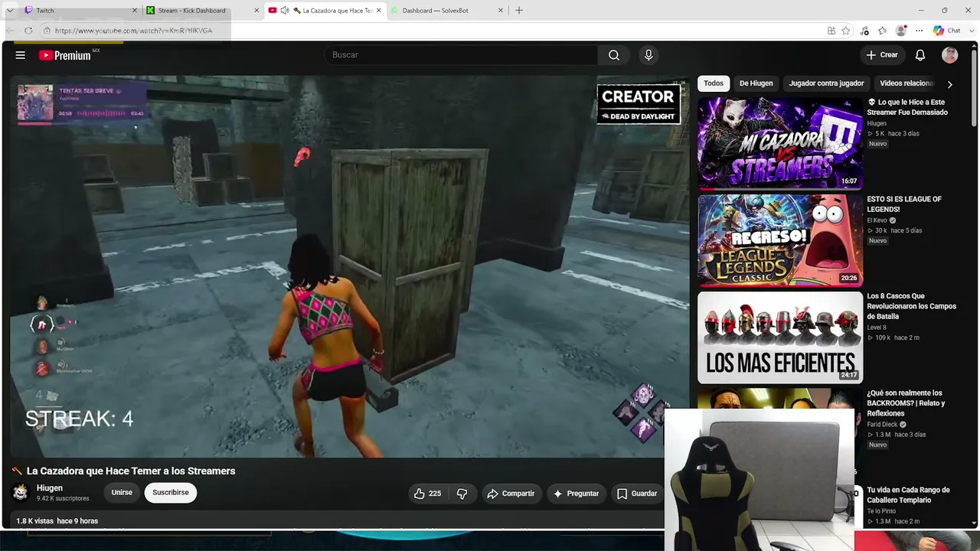Open the Mi Cazadora vs Streamers thumbnail
Viewport: 980px width, 551px height.
click(780, 143)
